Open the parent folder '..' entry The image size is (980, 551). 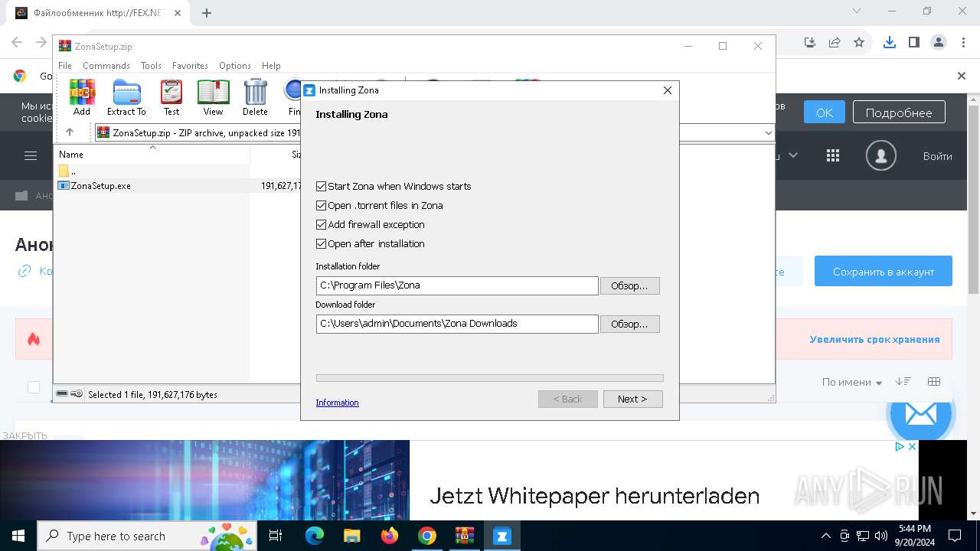67,171
